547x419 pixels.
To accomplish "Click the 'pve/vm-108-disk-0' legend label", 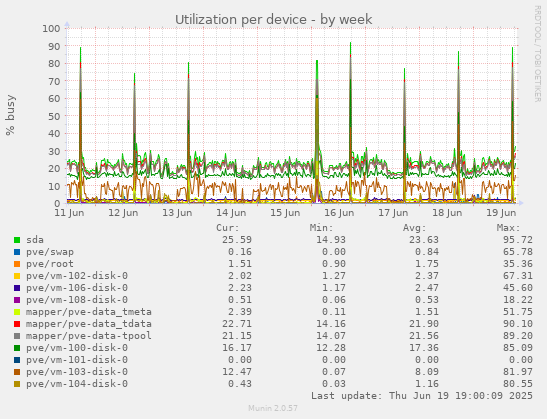I will click(77, 300).
